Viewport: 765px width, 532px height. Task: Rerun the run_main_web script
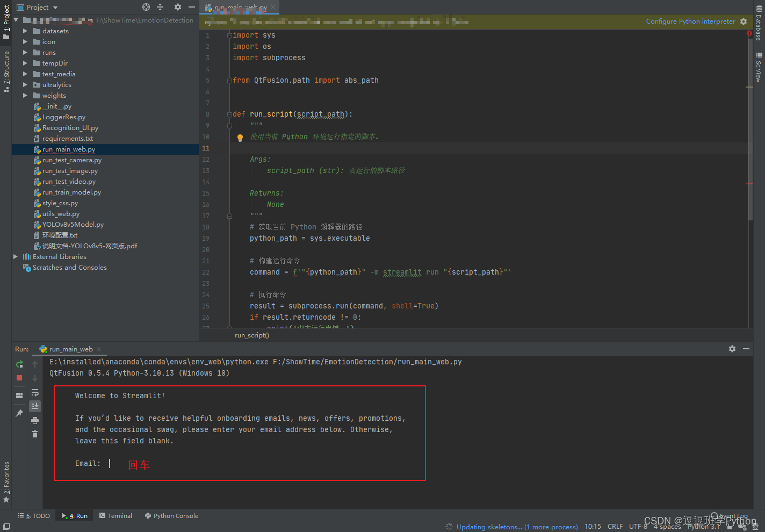(19, 364)
